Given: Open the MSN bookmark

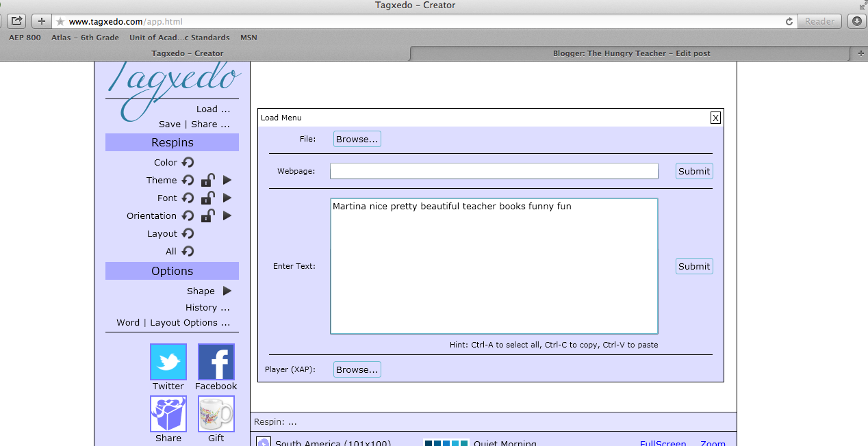Looking at the screenshot, I should (x=248, y=38).
